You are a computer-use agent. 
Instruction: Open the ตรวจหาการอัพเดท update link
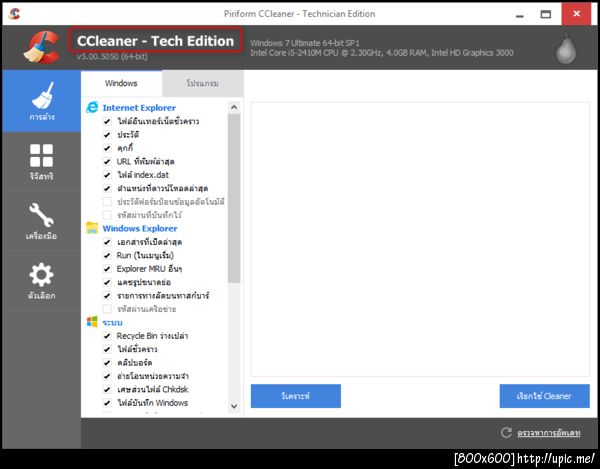click(549, 433)
